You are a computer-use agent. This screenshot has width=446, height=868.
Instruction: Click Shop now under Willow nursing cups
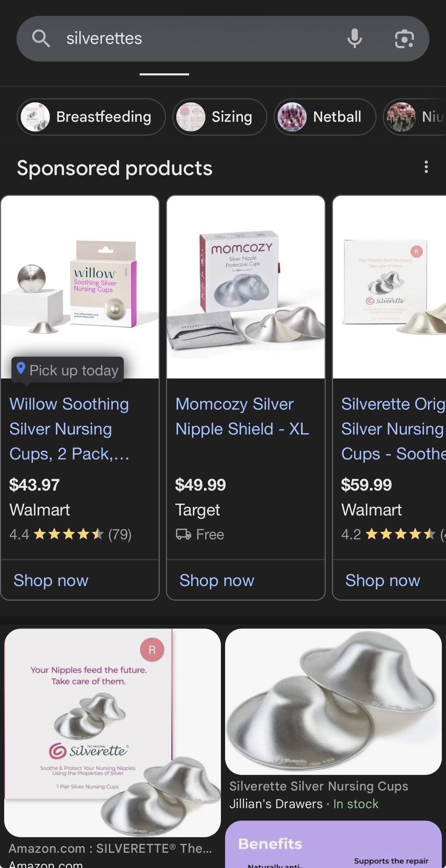51,580
